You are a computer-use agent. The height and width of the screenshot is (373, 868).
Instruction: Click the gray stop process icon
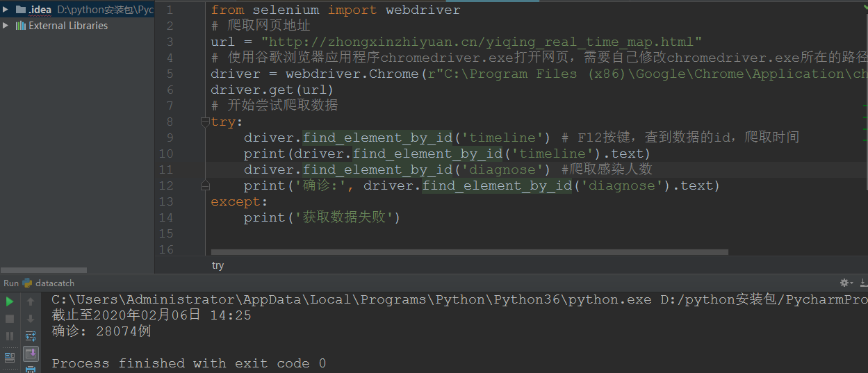pos(10,319)
